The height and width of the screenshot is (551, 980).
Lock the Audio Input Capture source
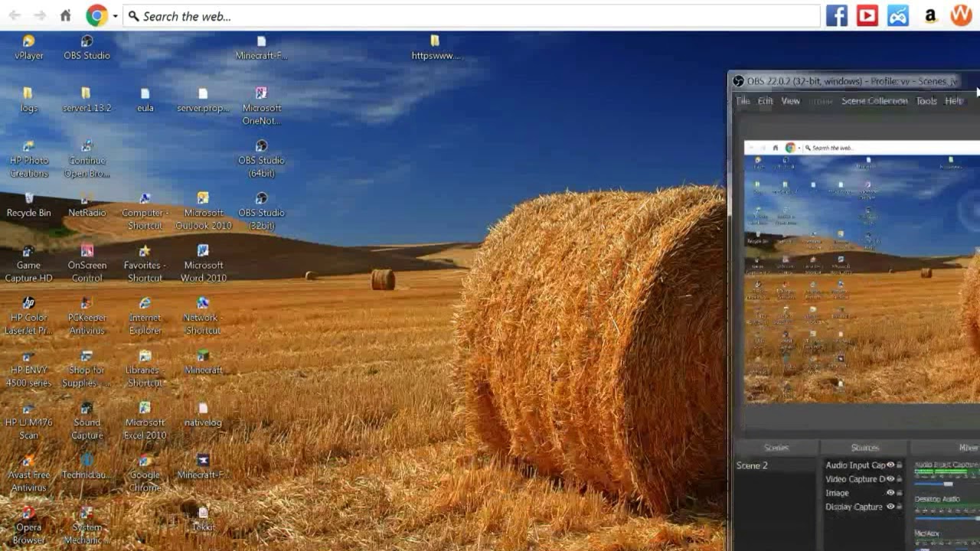point(900,465)
